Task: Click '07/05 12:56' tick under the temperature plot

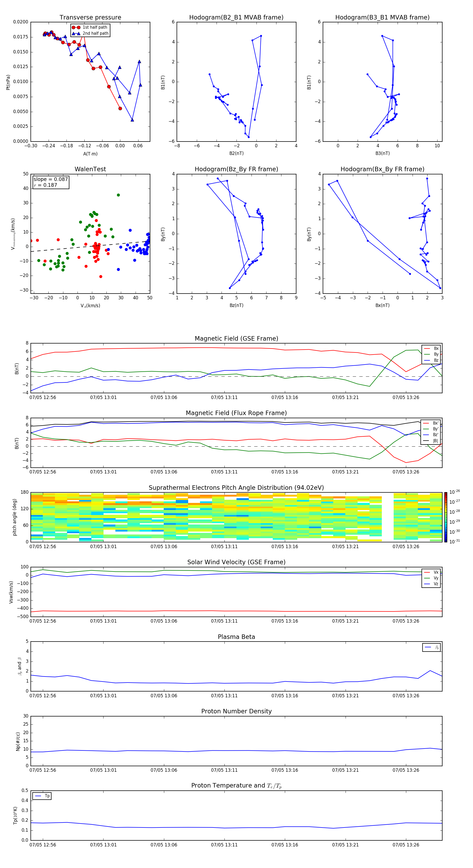Action: [43, 845]
